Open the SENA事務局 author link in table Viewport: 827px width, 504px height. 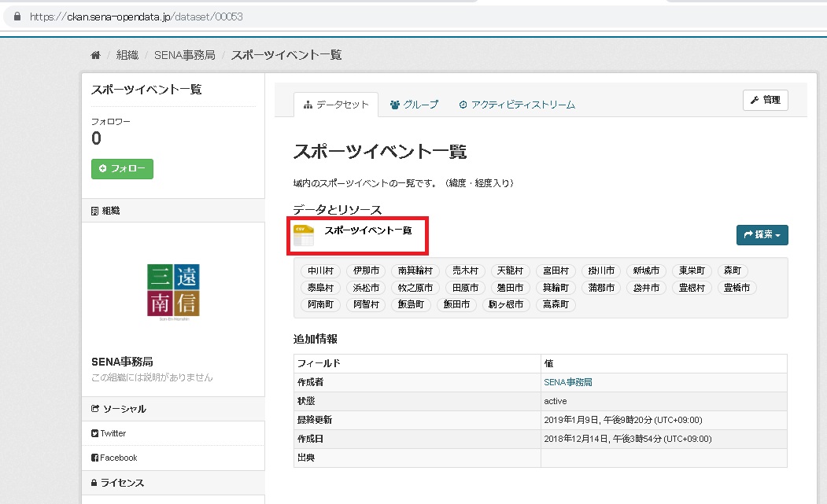click(x=567, y=381)
